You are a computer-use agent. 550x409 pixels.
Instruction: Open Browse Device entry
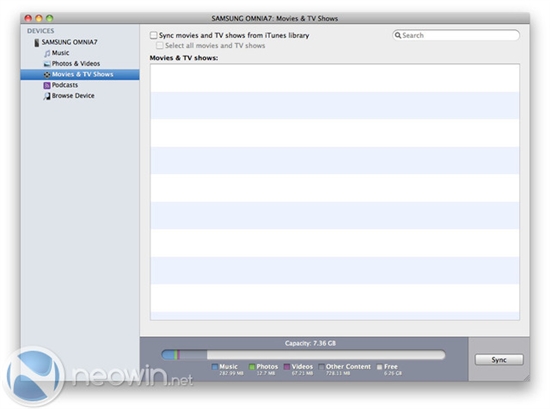pyautogui.click(x=73, y=95)
